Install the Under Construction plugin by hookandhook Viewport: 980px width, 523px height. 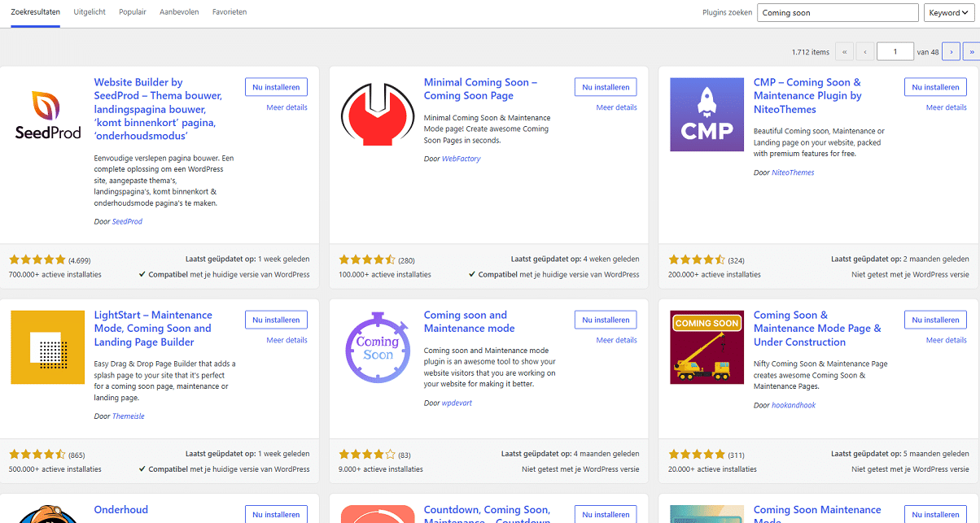[935, 320]
